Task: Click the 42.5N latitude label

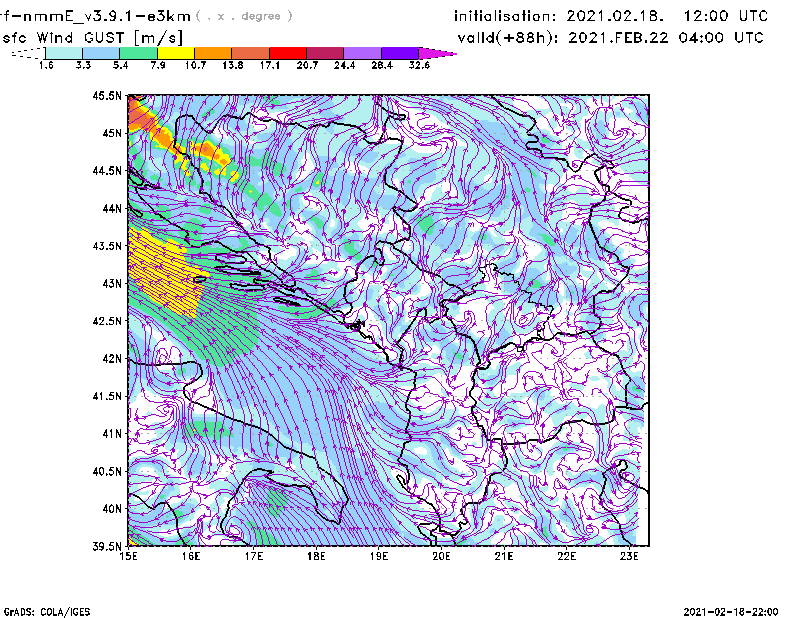Action: (x=107, y=321)
